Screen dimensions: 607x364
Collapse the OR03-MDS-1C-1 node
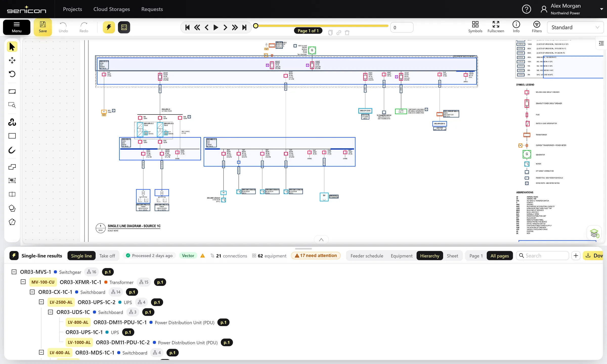pyautogui.click(x=41, y=352)
